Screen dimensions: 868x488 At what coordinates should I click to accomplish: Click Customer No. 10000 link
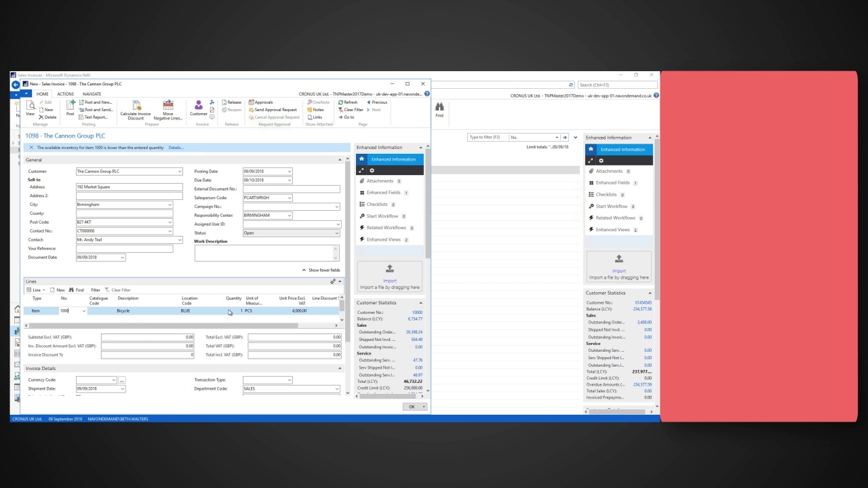point(416,312)
